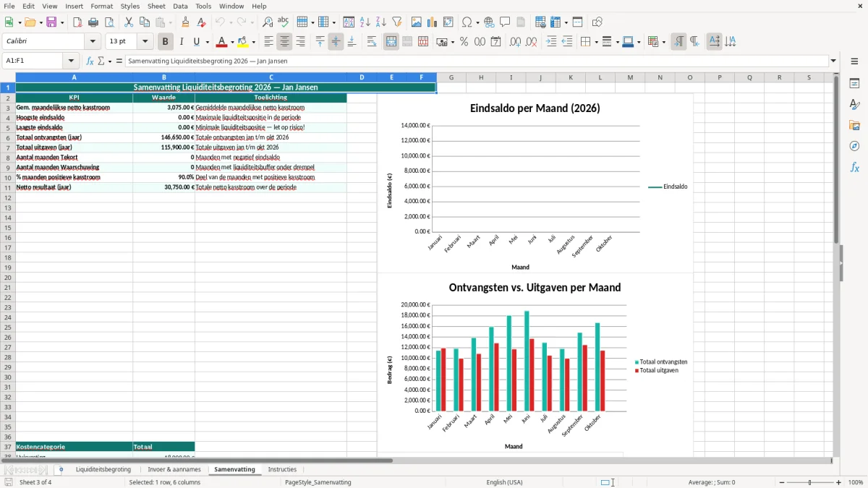Click the Clone Formatting paintbrush icon
The height and width of the screenshot is (488, 868).
tap(185, 22)
